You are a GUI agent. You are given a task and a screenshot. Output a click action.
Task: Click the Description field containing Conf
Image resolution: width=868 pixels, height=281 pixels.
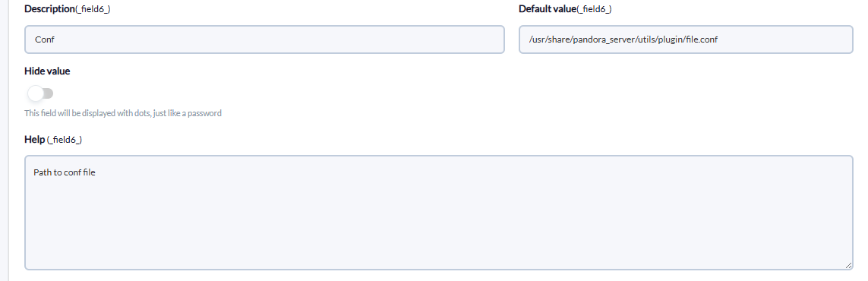[264, 39]
